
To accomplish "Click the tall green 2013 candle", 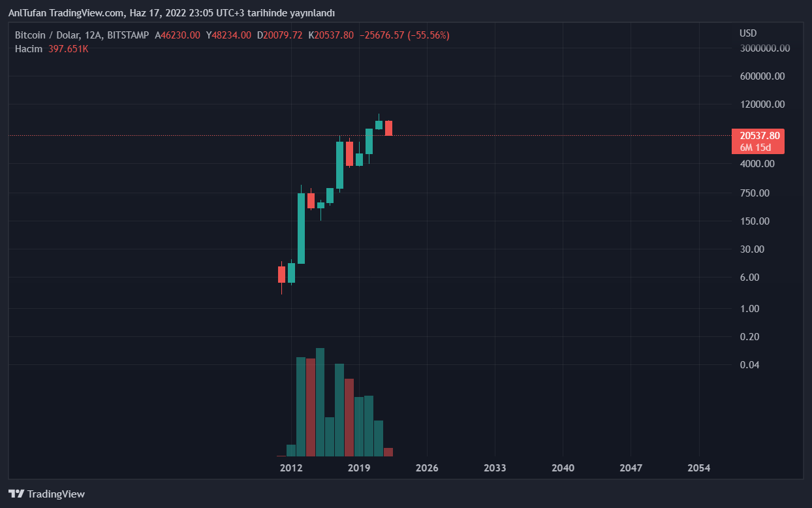I will click(301, 229).
